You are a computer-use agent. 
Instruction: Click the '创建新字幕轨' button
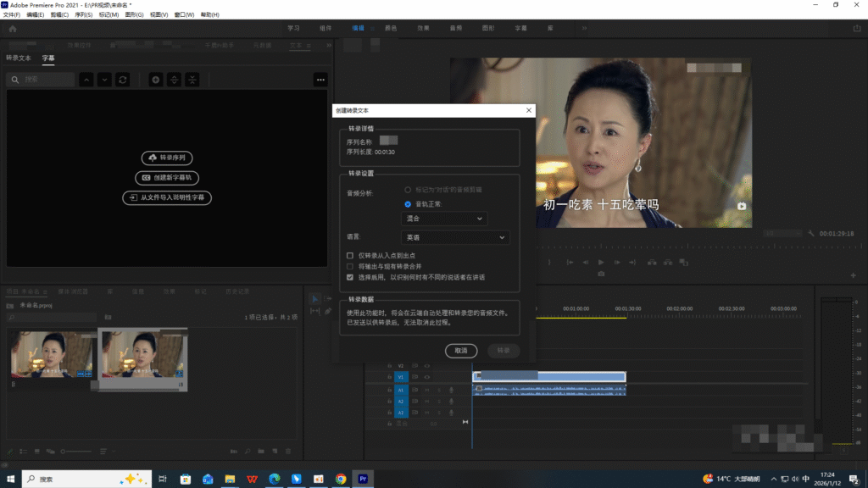167,178
